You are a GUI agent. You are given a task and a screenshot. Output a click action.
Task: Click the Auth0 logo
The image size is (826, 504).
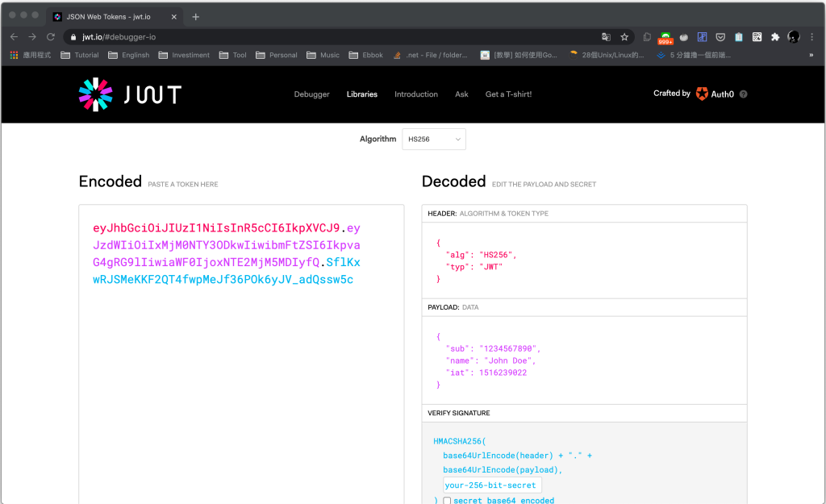[715, 94]
